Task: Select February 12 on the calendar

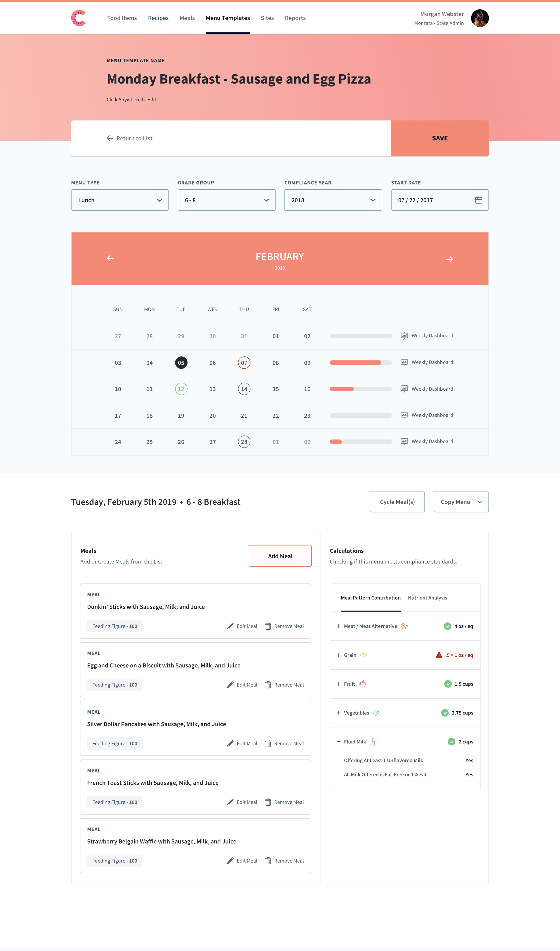Action: (181, 389)
